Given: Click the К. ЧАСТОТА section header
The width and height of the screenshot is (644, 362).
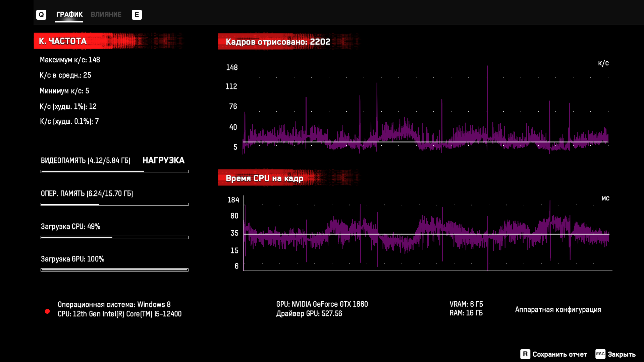Looking at the screenshot, I should coord(63,41).
